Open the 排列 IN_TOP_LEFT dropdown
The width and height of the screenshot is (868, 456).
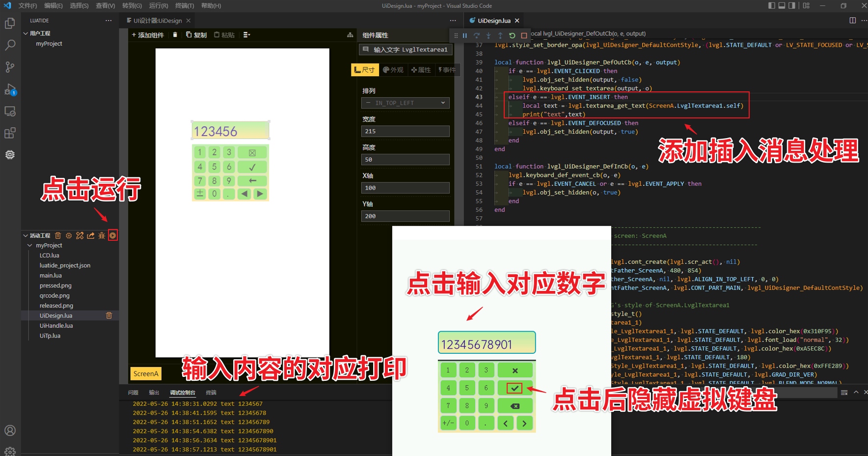pos(405,103)
